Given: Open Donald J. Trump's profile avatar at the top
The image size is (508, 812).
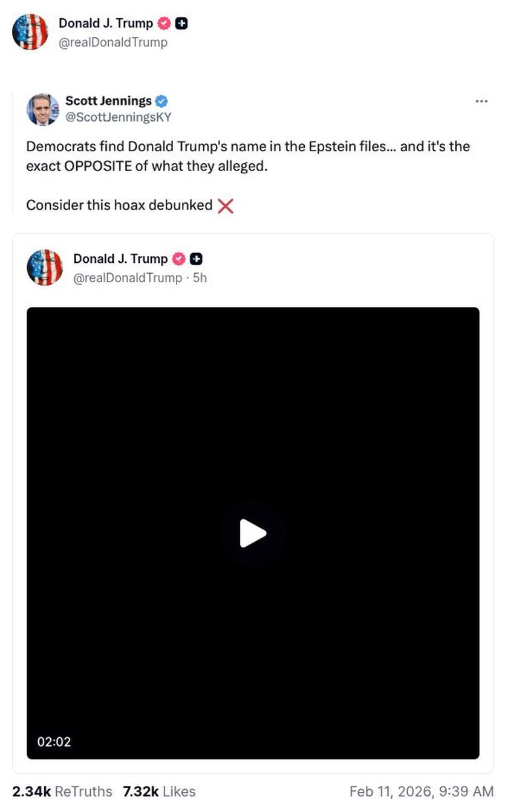Looking at the screenshot, I should pyautogui.click(x=30, y=31).
